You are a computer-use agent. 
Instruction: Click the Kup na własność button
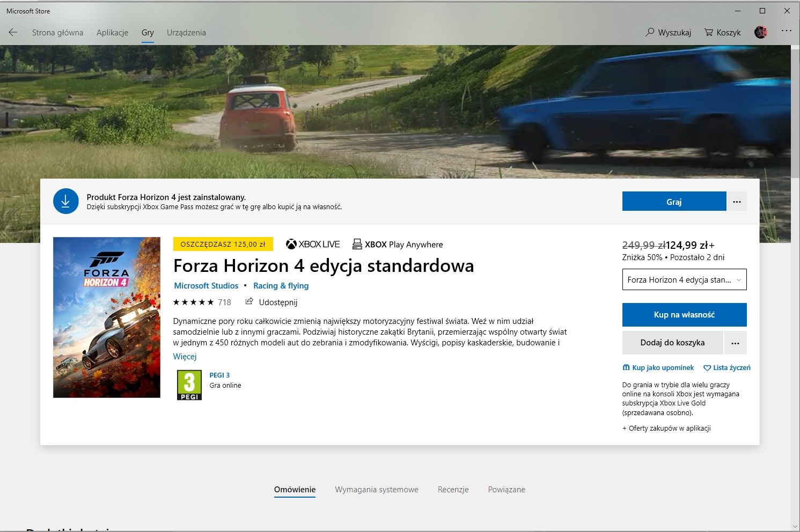[x=684, y=315]
